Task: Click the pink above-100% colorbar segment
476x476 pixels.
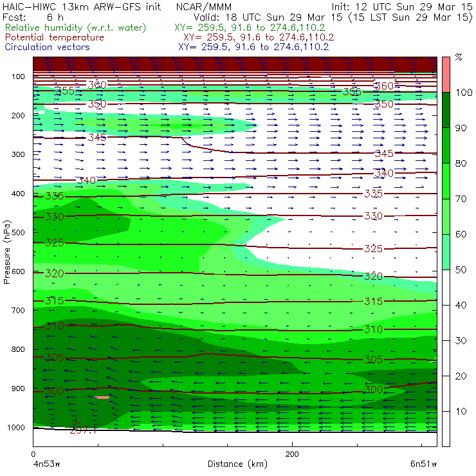Action: (446, 75)
